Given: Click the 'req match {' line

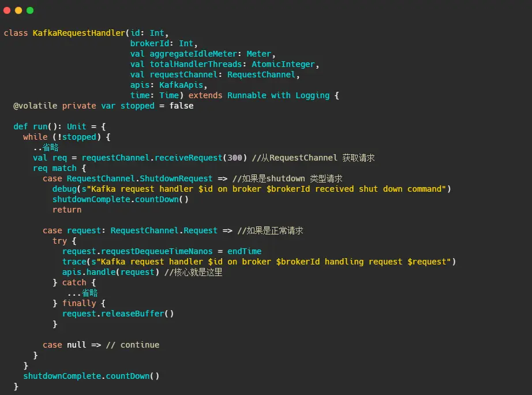Looking at the screenshot, I should (59, 168).
